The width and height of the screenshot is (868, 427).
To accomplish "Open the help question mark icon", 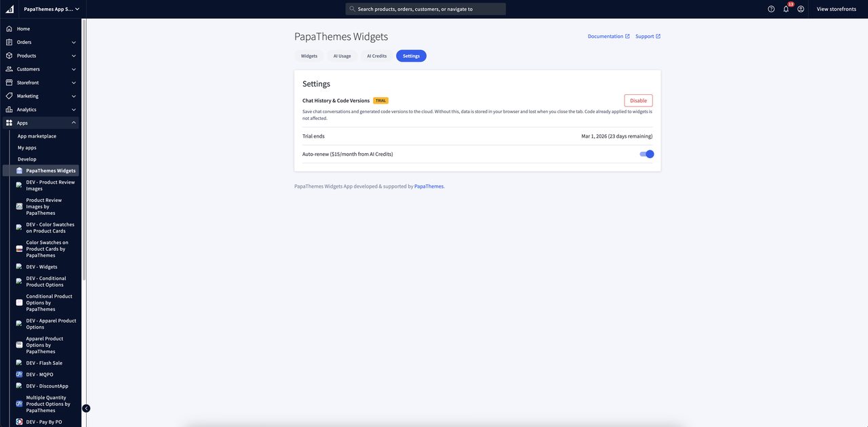I will coord(770,8).
